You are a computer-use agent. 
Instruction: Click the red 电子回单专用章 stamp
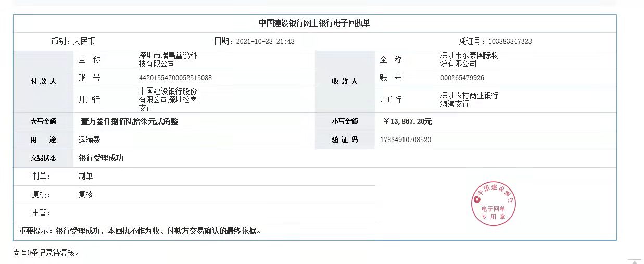494,204
